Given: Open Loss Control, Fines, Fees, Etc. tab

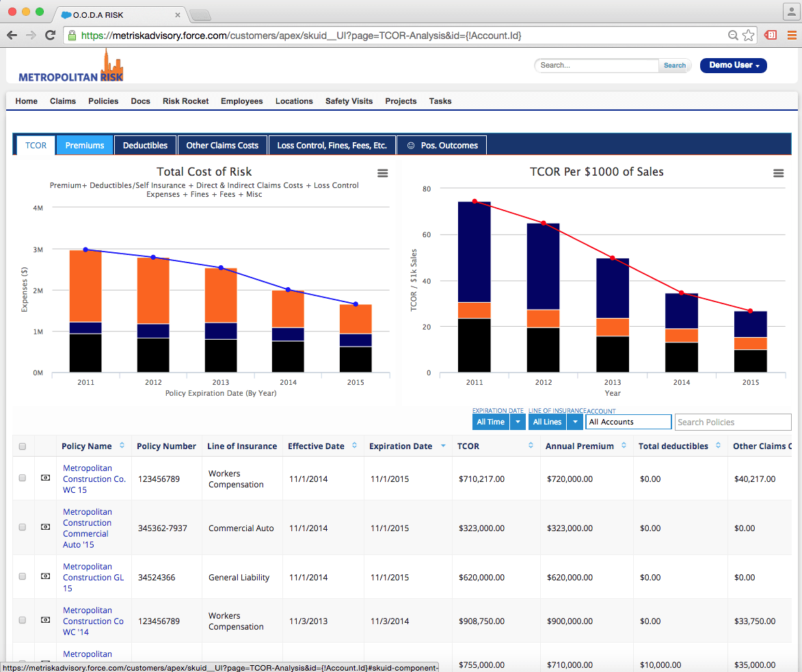Looking at the screenshot, I should click(332, 145).
